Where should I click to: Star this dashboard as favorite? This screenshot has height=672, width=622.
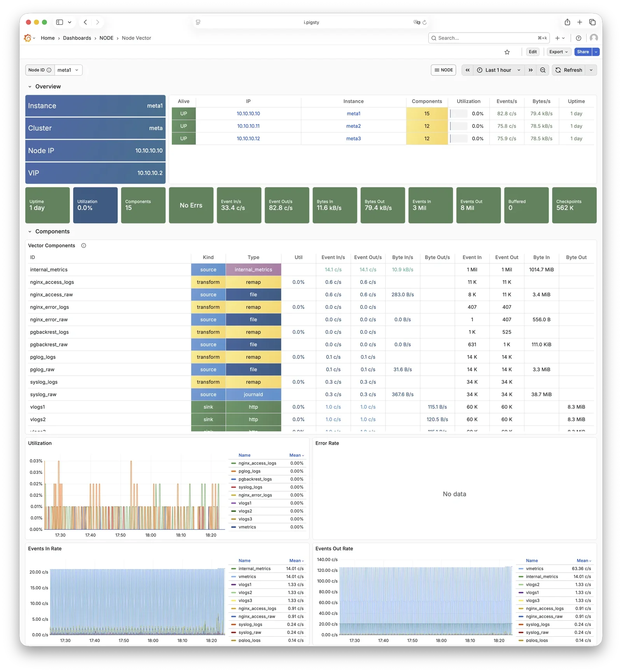coord(507,52)
